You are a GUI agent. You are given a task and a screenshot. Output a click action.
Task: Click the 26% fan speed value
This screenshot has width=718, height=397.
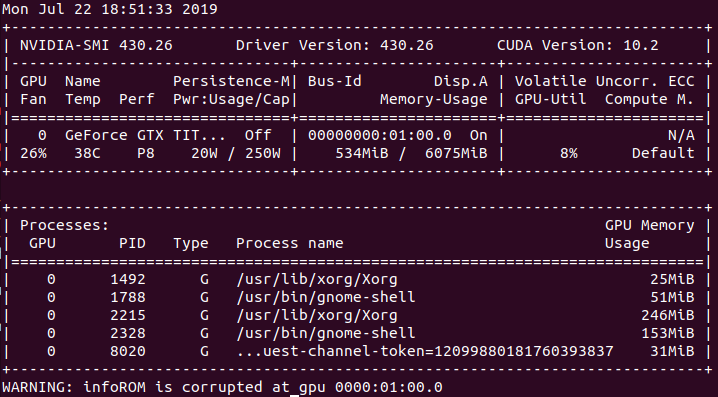click(x=33, y=153)
